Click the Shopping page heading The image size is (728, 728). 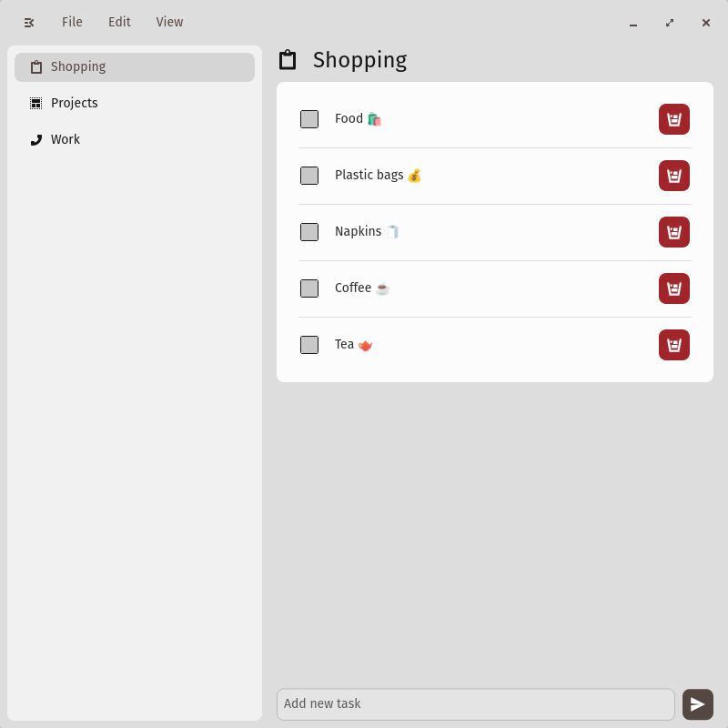point(359,60)
